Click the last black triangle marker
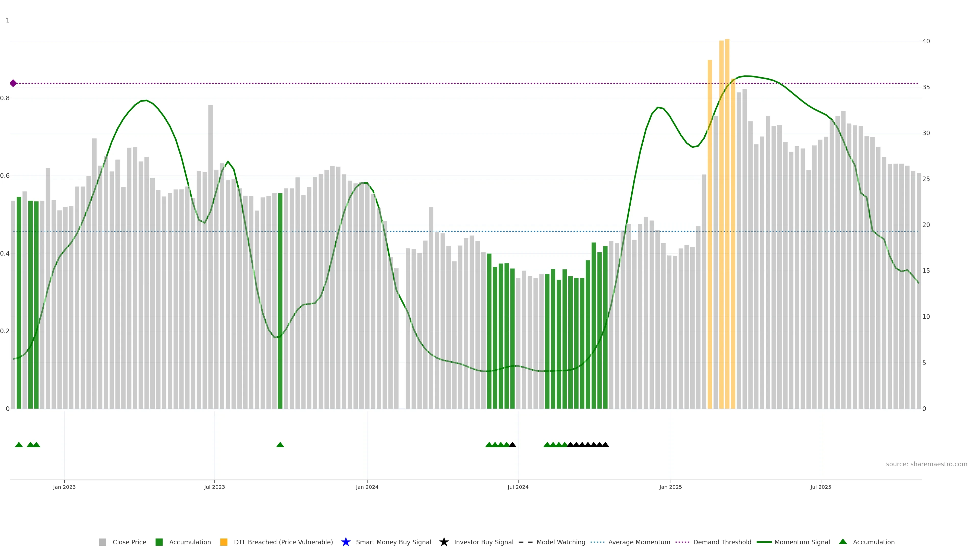Screen dimensions: 980x551 pos(605,445)
